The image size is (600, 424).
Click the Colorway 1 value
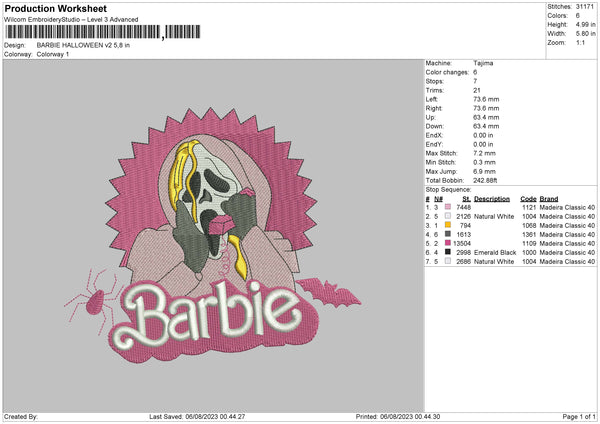tap(53, 54)
